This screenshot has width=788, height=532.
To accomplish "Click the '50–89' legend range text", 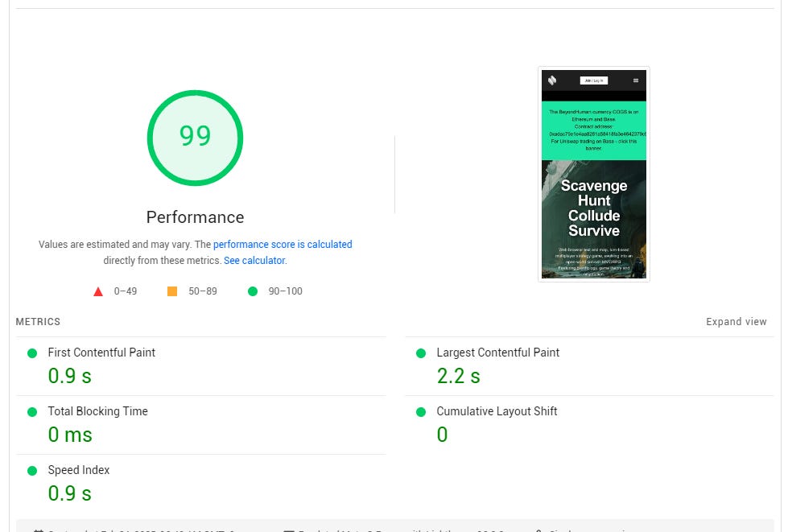I will (203, 291).
